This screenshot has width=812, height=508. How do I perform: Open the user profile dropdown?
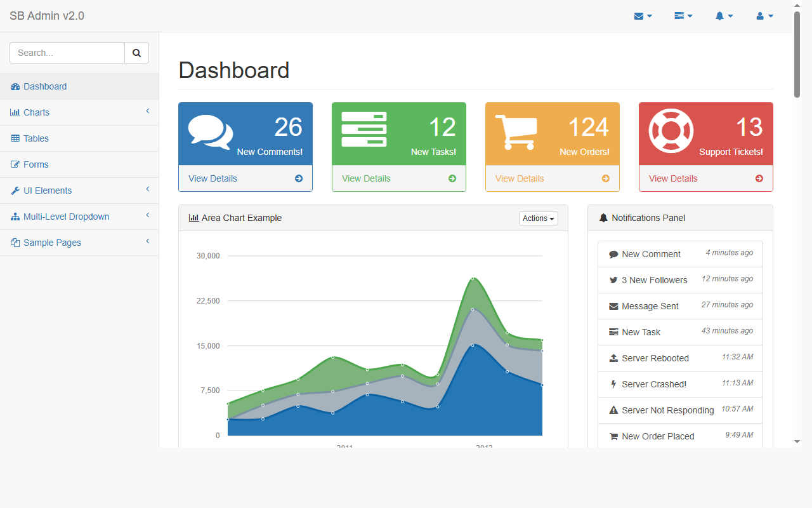[x=764, y=16]
